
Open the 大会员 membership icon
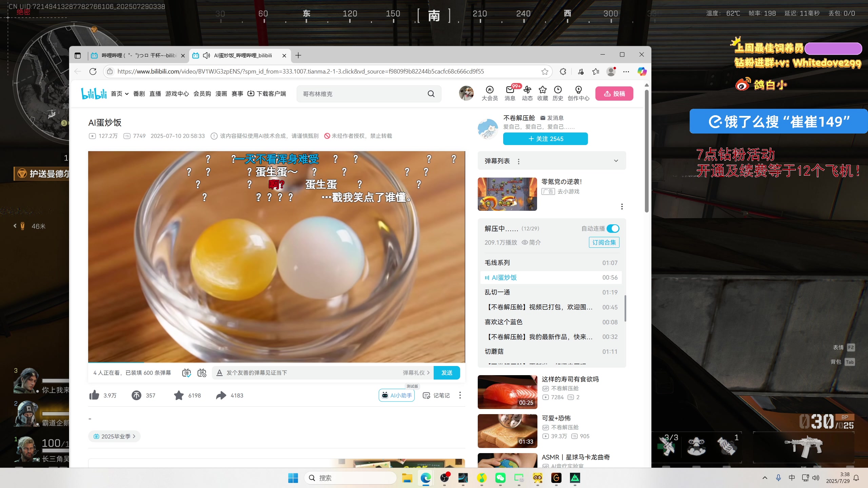[490, 94]
